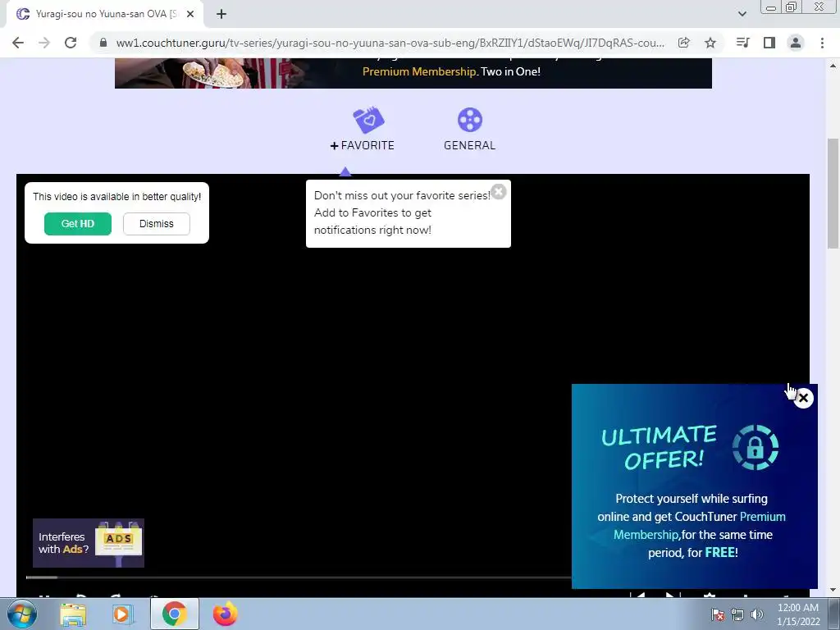Open the Premium Membership link in ad
The height and width of the screenshot is (630, 840).
(700, 526)
